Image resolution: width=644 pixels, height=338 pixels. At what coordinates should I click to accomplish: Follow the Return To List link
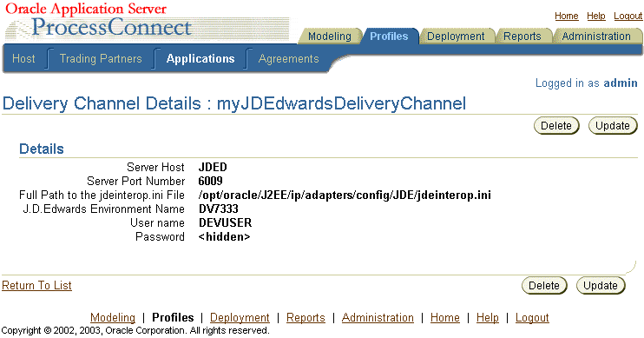point(36,285)
